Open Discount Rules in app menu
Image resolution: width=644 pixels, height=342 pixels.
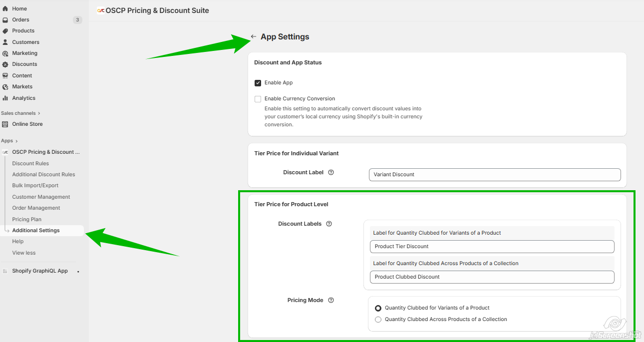[30, 163]
